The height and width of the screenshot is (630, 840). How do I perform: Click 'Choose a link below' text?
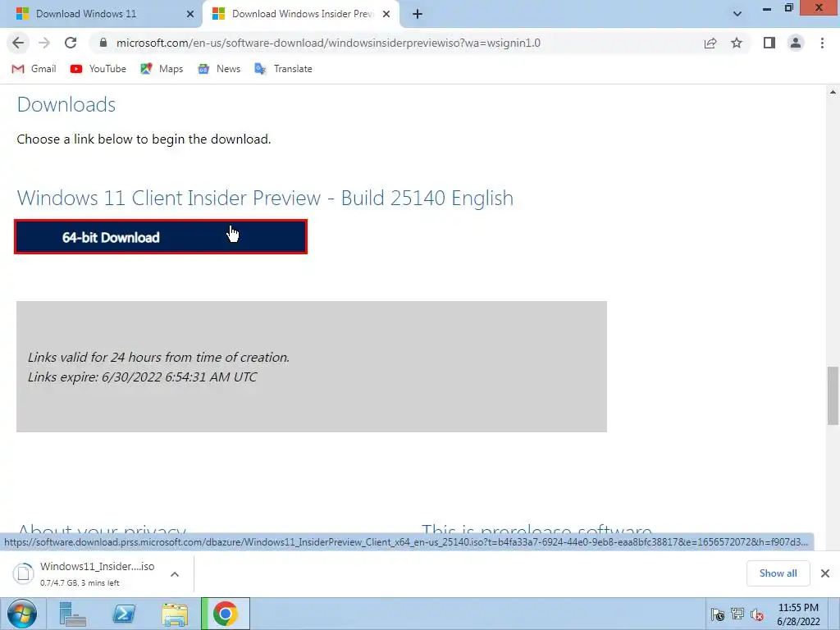coord(144,139)
